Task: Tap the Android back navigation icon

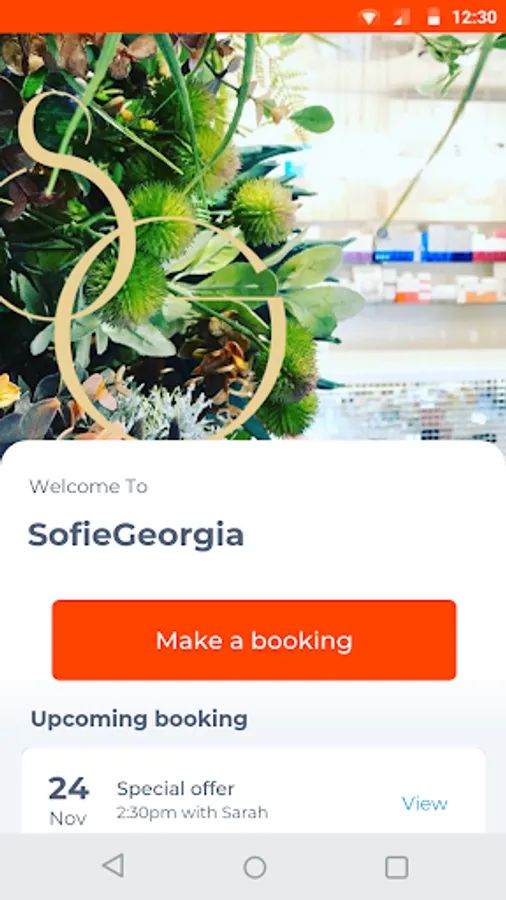Action: click(113, 866)
